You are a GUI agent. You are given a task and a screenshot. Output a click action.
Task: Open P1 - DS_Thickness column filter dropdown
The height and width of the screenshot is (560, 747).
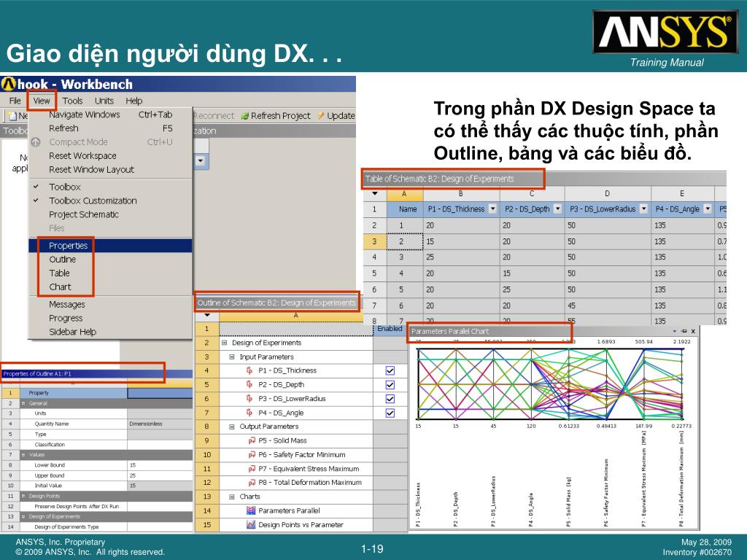click(492, 209)
